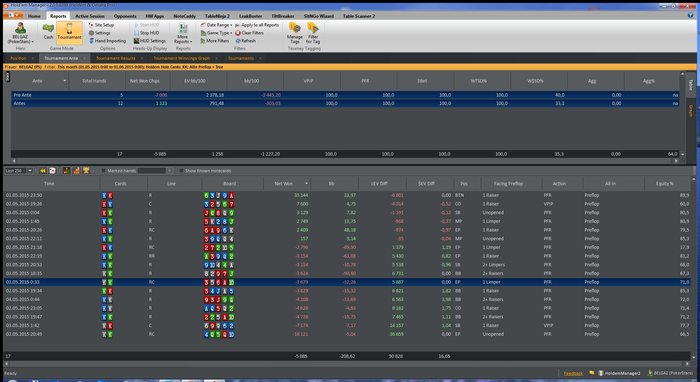The height and width of the screenshot is (382, 700).
Task: Click the hand replayer cards icon
Action: (52, 171)
